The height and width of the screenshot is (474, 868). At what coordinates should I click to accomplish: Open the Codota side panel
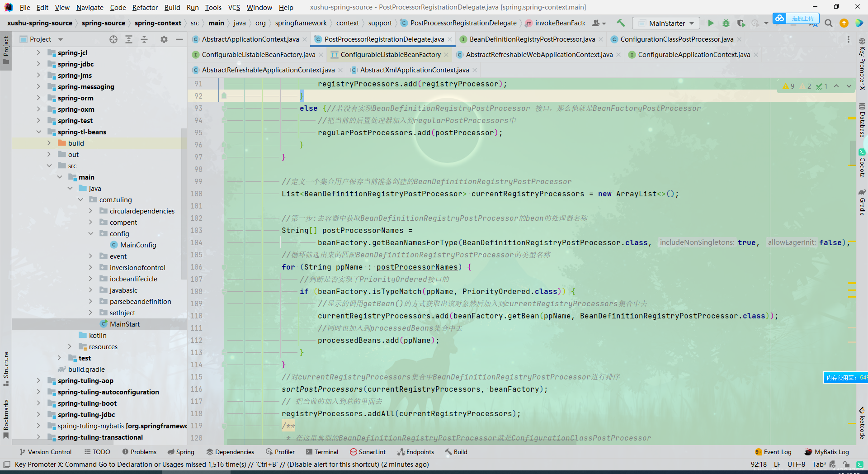click(862, 163)
